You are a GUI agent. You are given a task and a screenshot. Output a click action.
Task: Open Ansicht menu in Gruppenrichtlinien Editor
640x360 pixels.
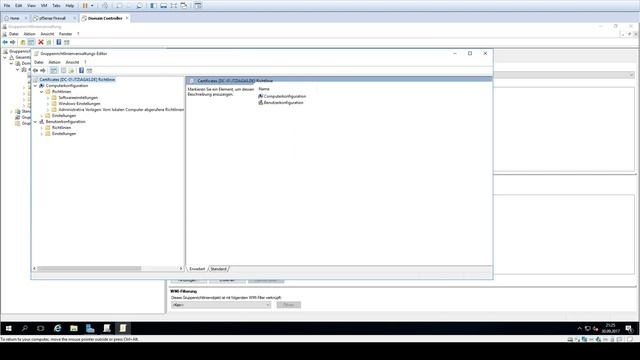pyautogui.click(x=72, y=62)
